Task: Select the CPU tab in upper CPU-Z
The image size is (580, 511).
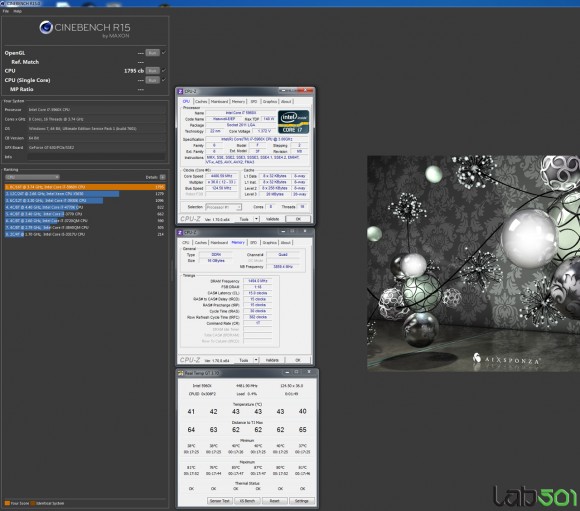Action: (186, 101)
